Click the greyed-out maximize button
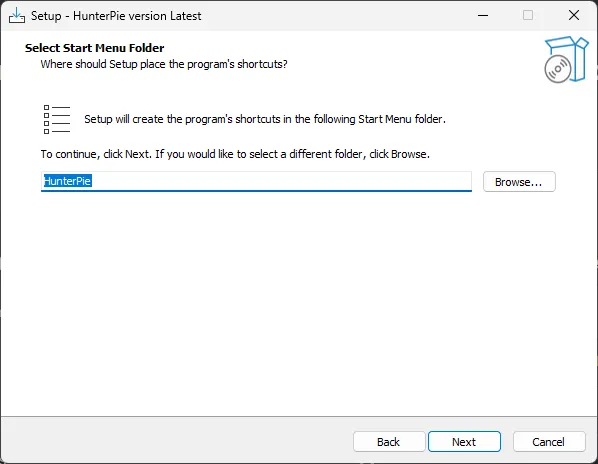This screenshot has height=464, width=598. pos(528,16)
